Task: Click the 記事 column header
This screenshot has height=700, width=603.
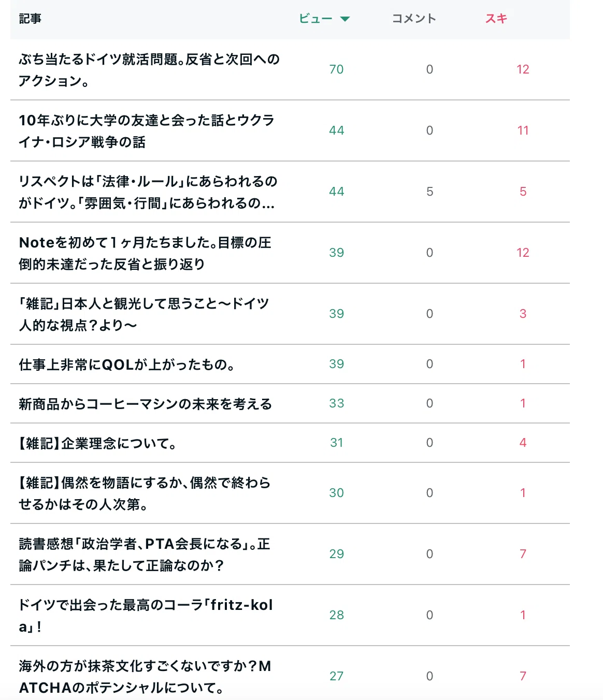Action: point(30,19)
